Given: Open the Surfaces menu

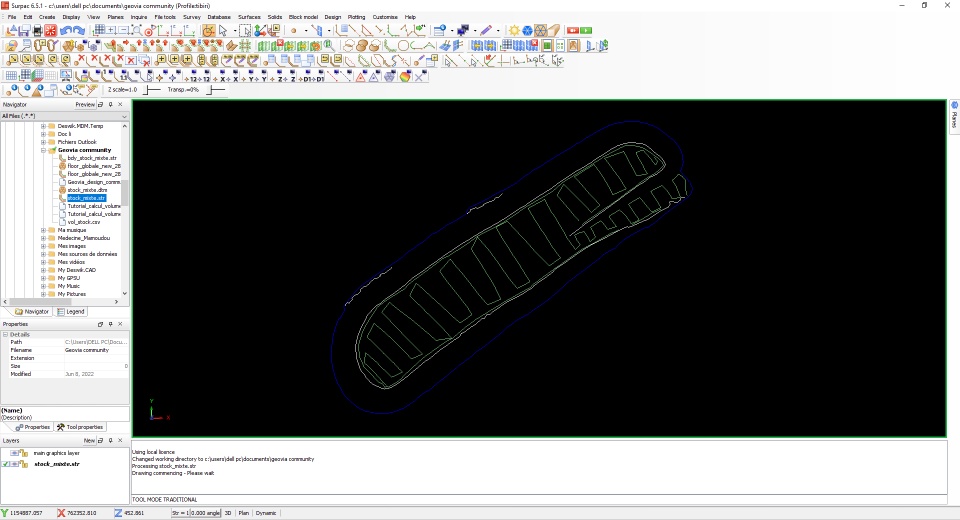Looking at the screenshot, I should pos(249,17).
